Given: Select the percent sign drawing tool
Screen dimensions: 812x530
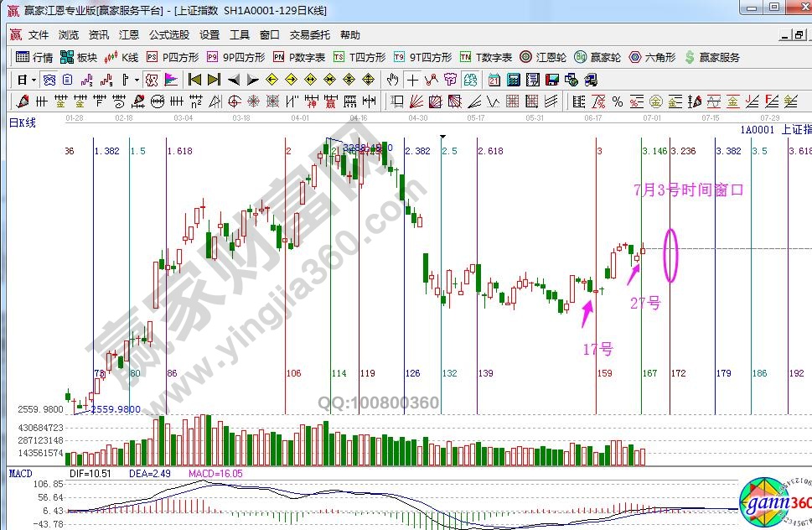Looking at the screenshot, I should (618, 101).
